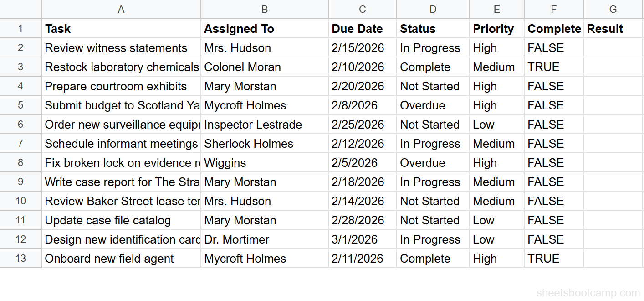Viewport: 644px width, 301px height.
Task: Select row 5 header
Action: pyautogui.click(x=20, y=105)
